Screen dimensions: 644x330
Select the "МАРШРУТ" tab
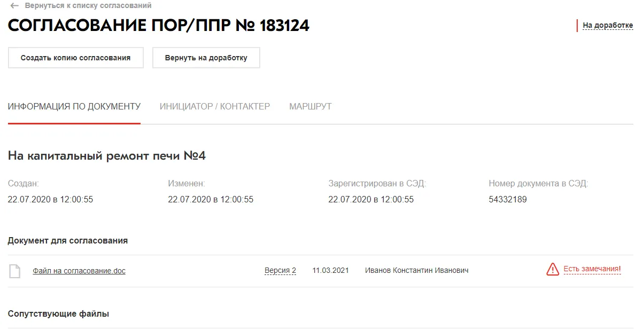click(311, 106)
